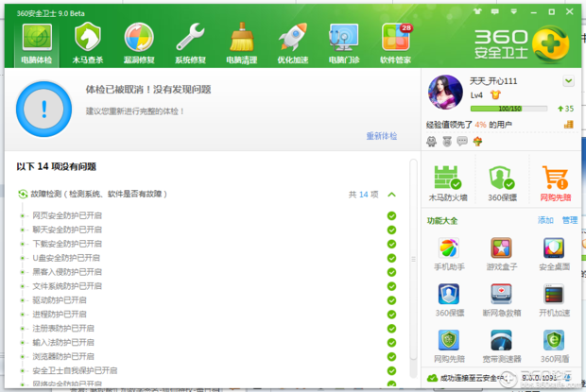Click the ghost icon under profile

432,142
